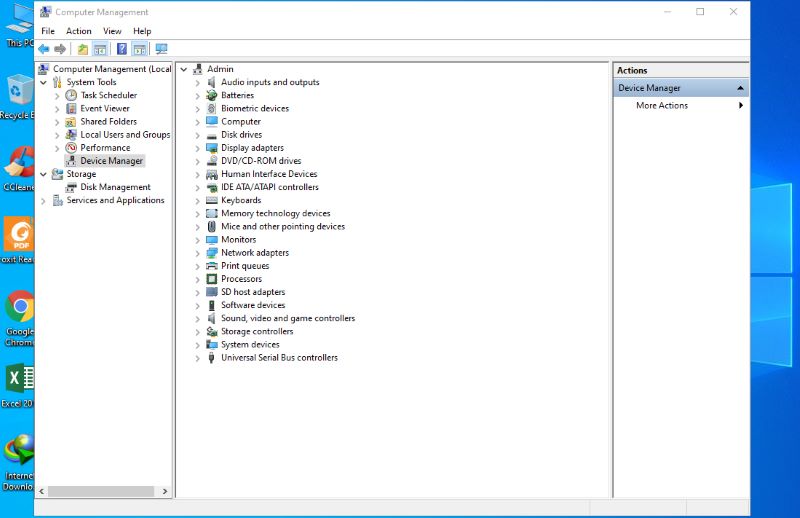Select Device Manager in console tree

point(112,161)
